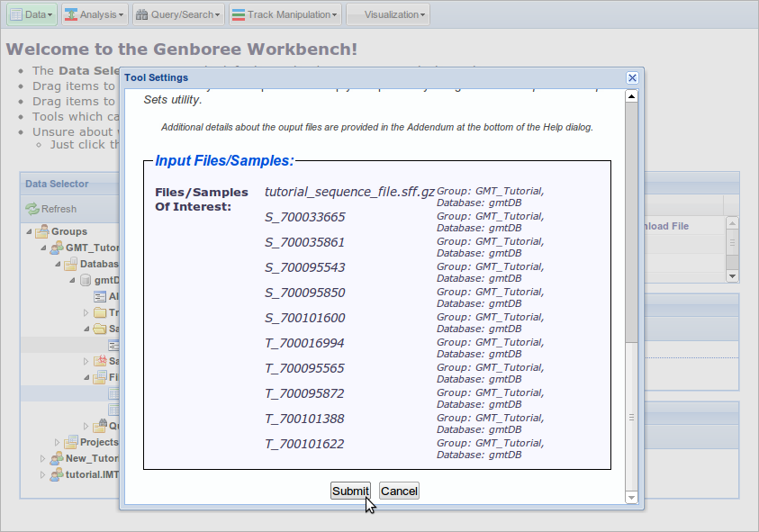Select the open Sa folder icon

tap(100, 329)
